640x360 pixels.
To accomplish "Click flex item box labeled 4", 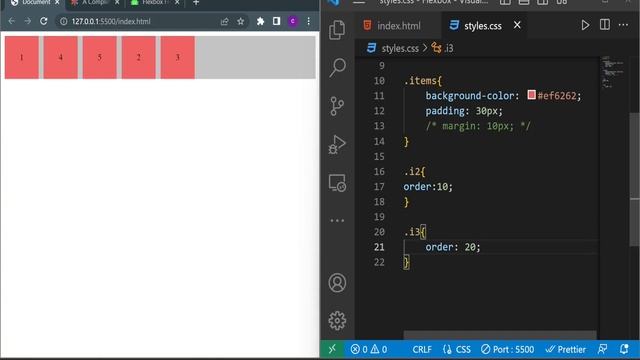I will 60,57.
